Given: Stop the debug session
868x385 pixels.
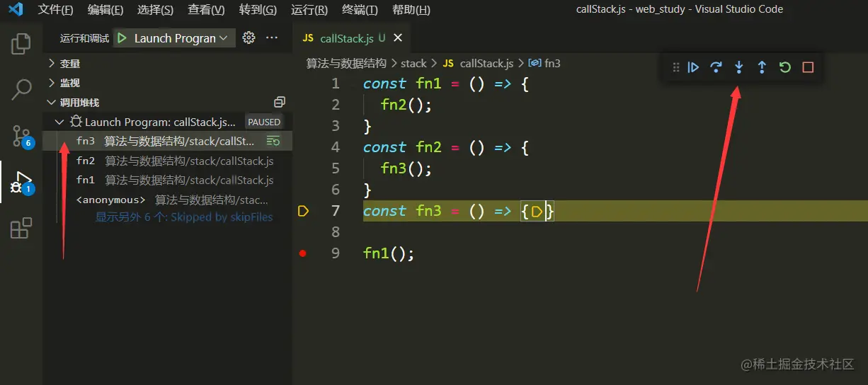Looking at the screenshot, I should pos(808,67).
